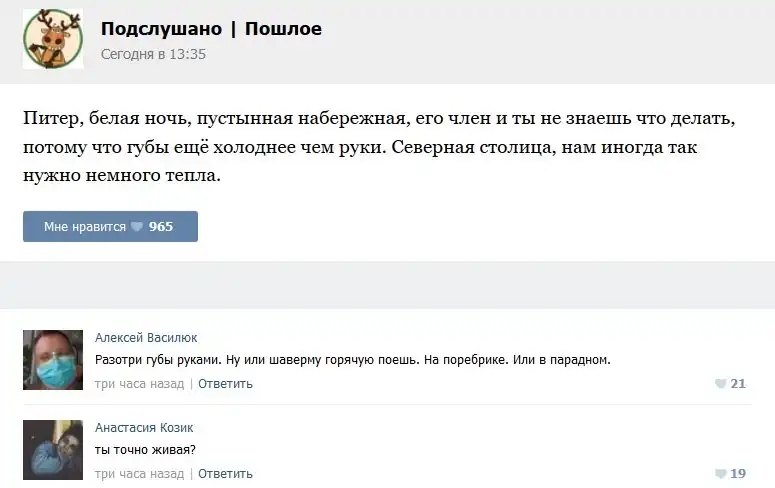This screenshot has width=775, height=488.
Task: Click the name Анастасия Козик
Action: pos(144,428)
